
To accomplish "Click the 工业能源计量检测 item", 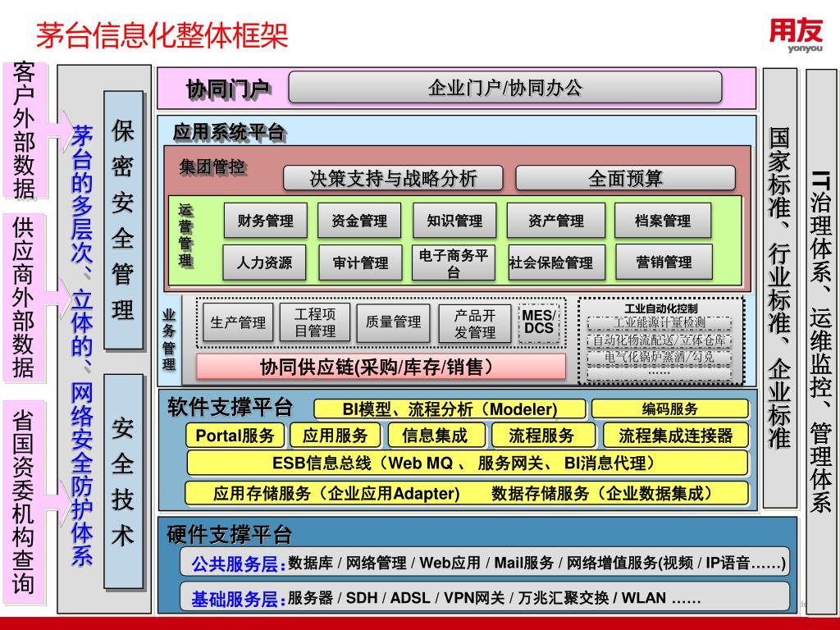I will (x=660, y=323).
